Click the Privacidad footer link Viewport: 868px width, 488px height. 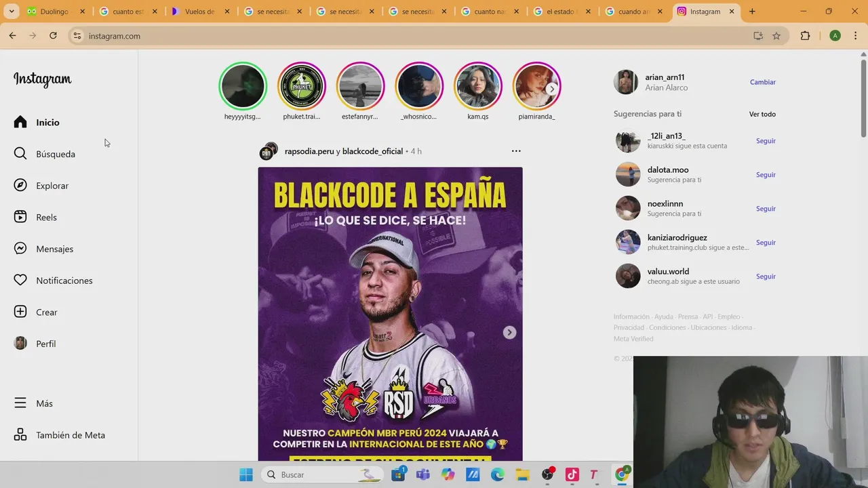(629, 327)
